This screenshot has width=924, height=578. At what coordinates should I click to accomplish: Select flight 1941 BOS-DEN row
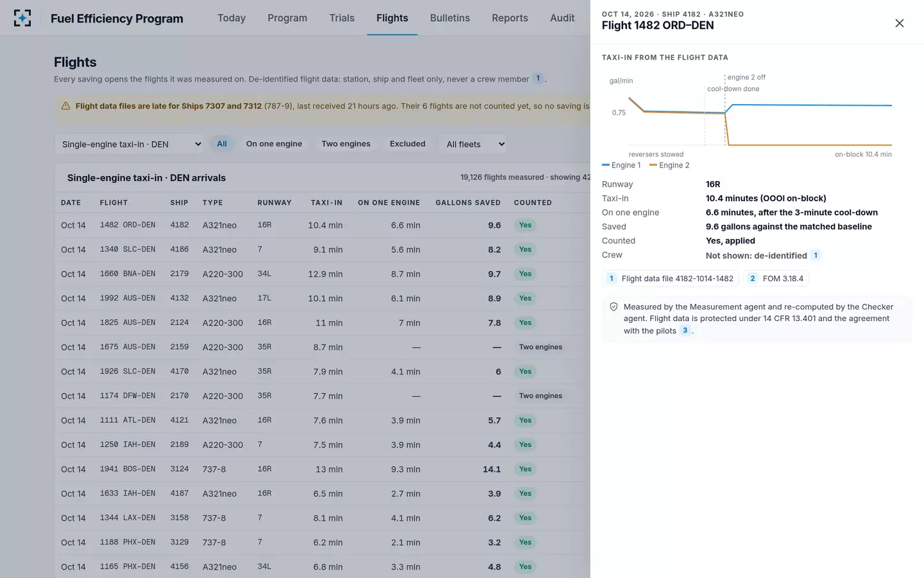click(322, 469)
